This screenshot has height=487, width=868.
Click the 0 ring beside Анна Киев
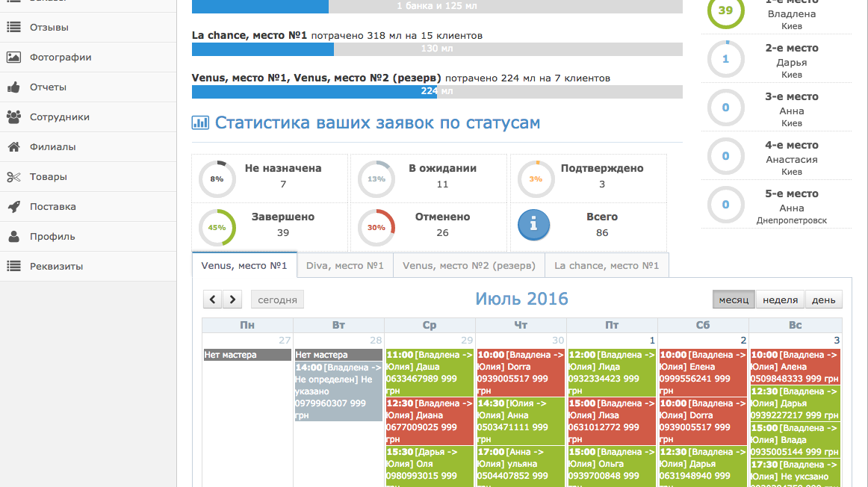(726, 108)
